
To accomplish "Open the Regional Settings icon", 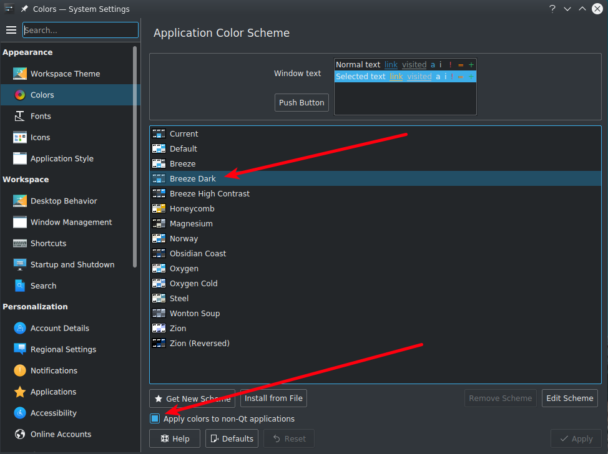I will click(20, 349).
